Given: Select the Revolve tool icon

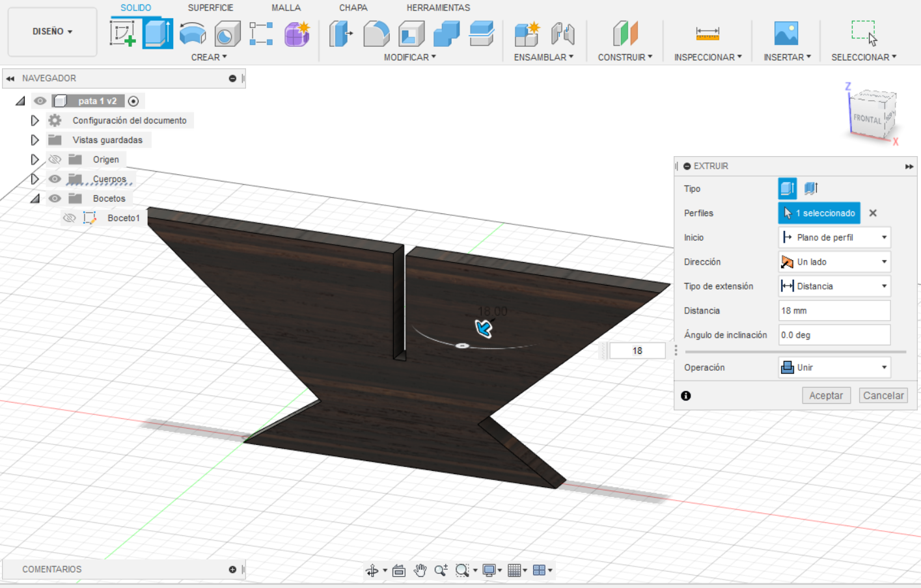Looking at the screenshot, I should click(193, 33).
